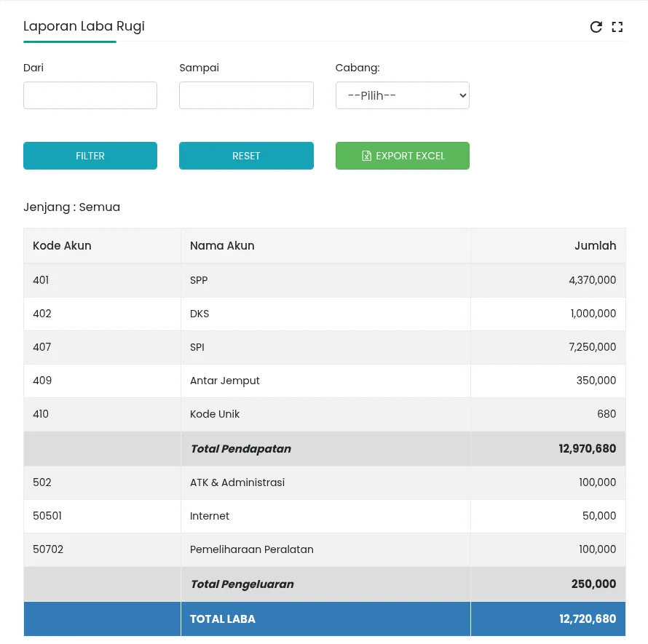The image size is (648, 644).
Task: Click the amount 50,000
Action: [599, 516]
